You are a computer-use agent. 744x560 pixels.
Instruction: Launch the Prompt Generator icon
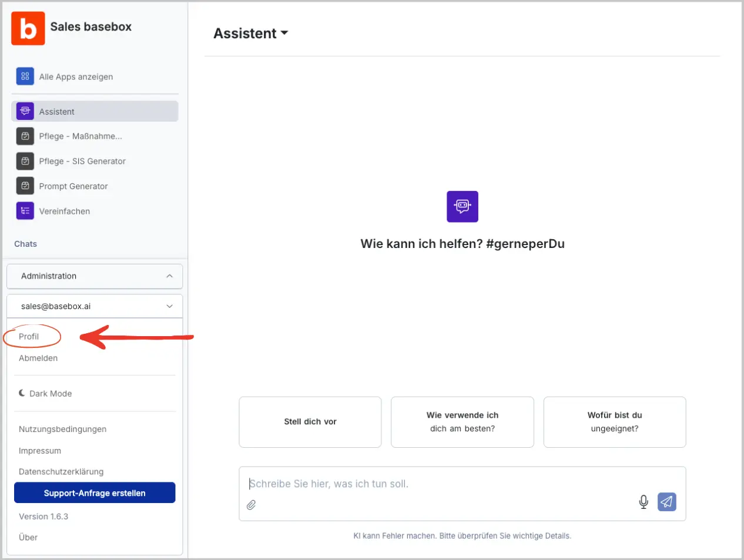click(x=25, y=186)
